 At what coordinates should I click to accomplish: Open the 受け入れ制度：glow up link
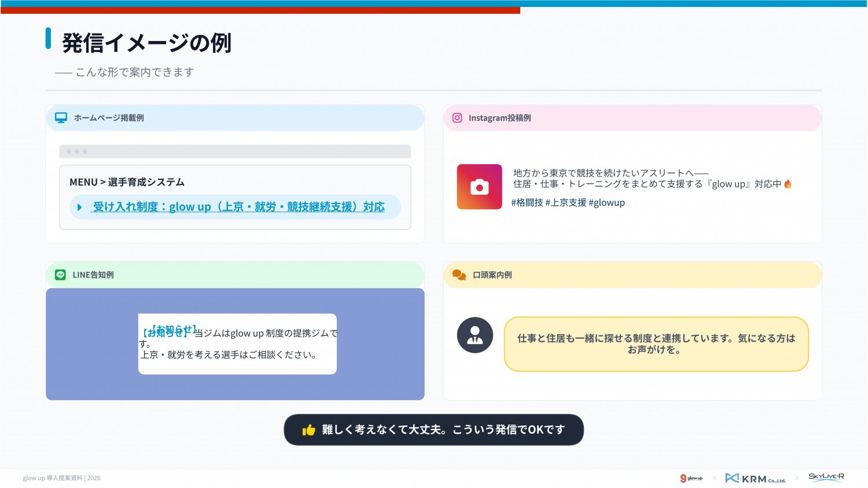click(x=238, y=207)
